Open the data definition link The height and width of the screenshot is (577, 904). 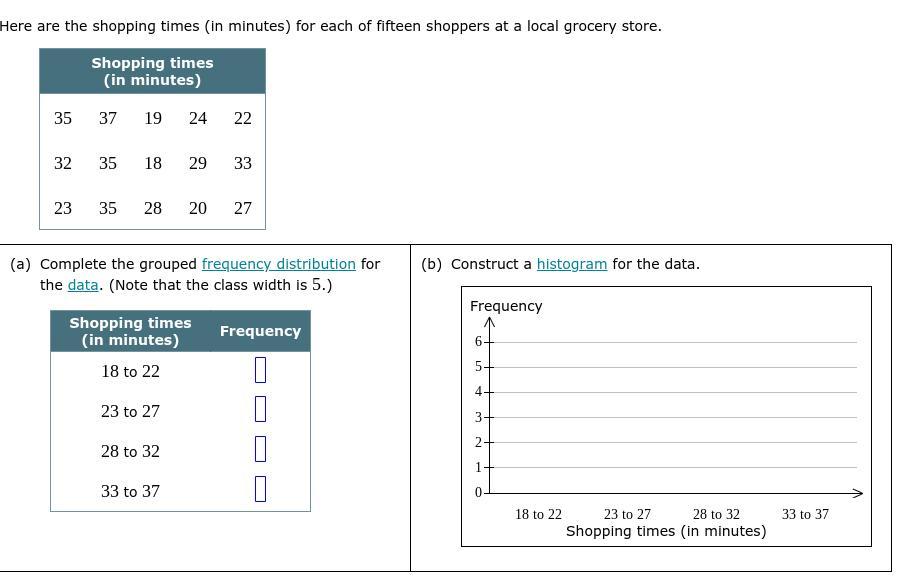[83, 285]
